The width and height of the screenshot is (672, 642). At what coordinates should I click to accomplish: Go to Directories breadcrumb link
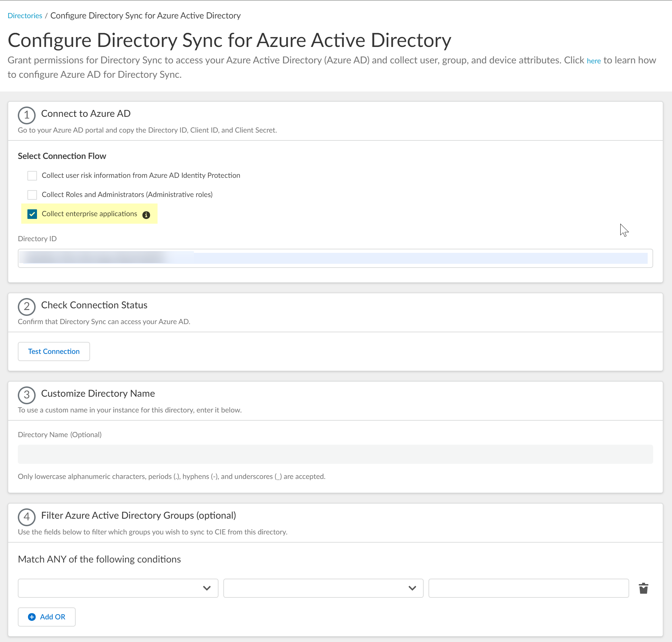point(25,16)
